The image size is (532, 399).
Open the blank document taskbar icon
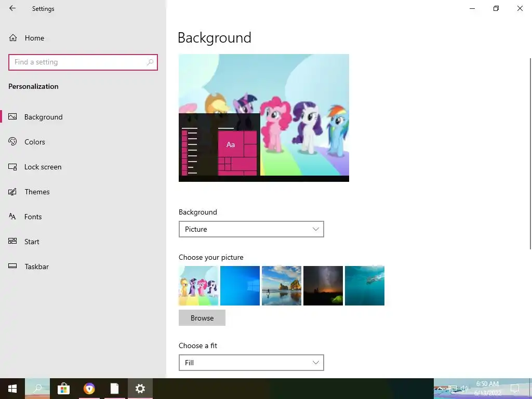coord(115,389)
